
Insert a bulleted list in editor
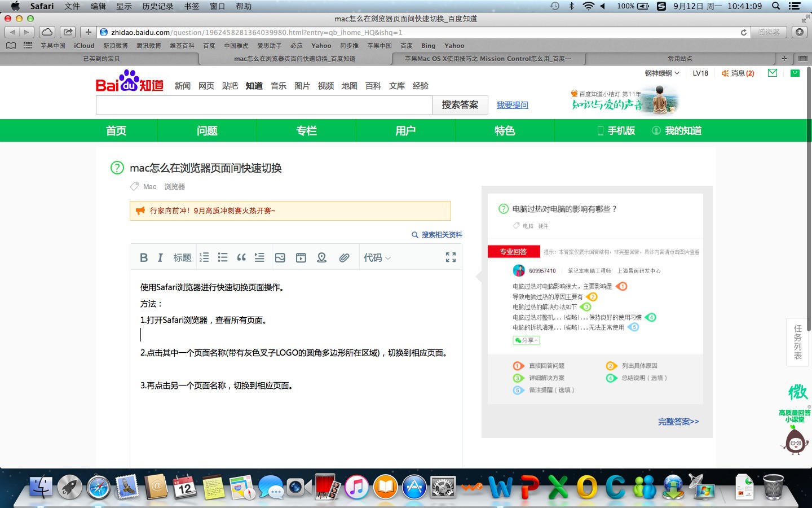coord(223,257)
